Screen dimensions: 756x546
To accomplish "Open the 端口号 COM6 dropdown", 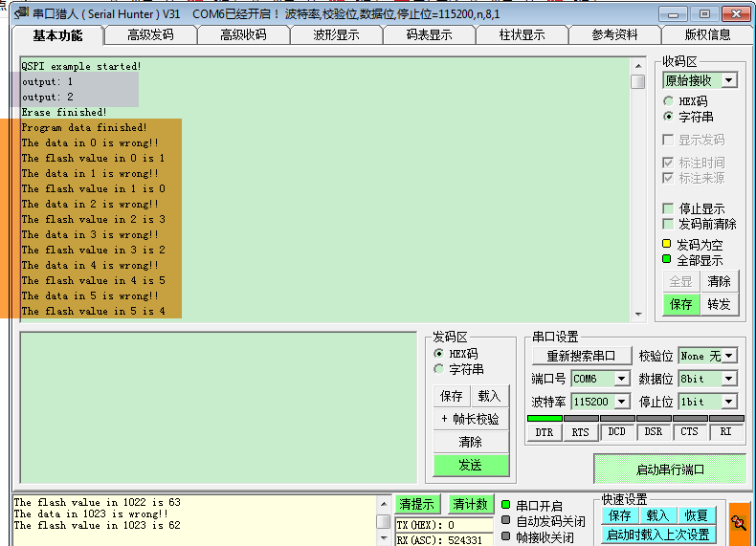I will [x=622, y=379].
